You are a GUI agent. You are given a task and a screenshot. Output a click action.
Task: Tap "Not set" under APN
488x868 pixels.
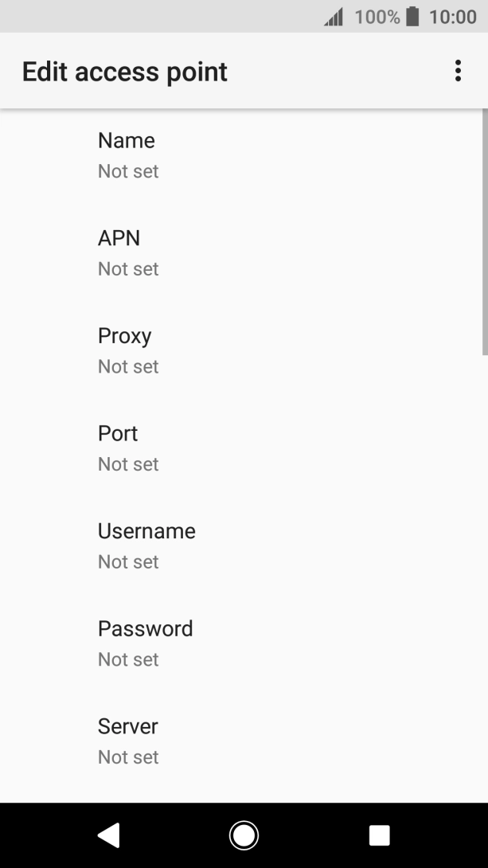click(x=128, y=269)
